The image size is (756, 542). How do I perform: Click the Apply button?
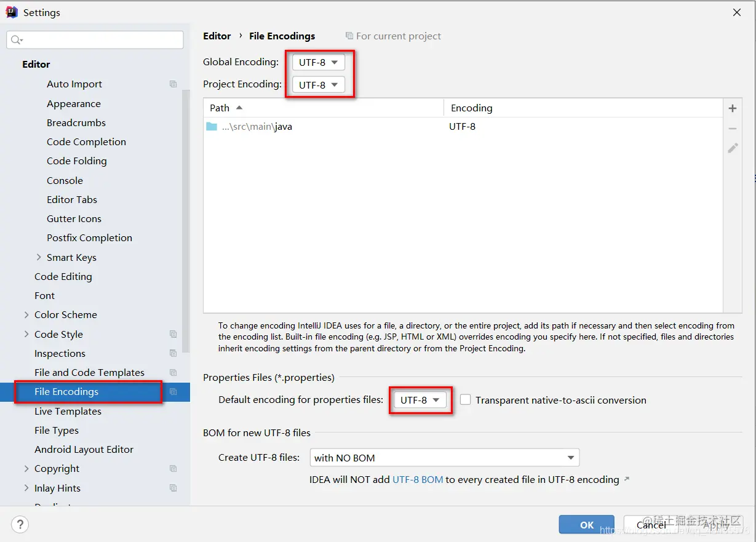[716, 525]
